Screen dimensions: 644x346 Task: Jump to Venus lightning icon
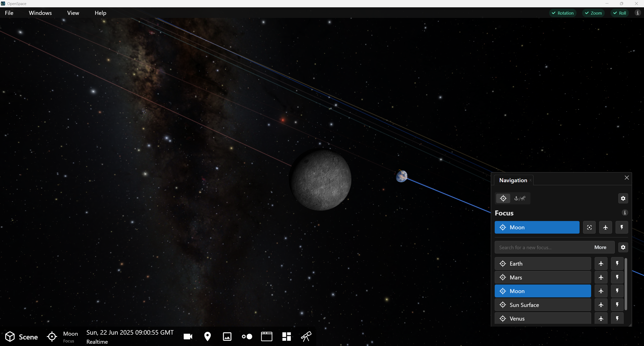click(x=617, y=319)
